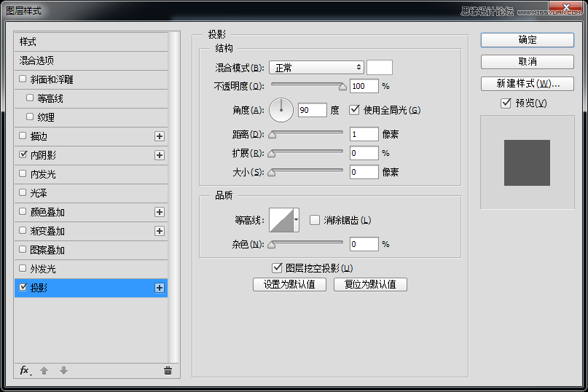Image resolution: width=588 pixels, height=392 pixels.
Task: Select 混合选项 in left list
Action: (91, 60)
